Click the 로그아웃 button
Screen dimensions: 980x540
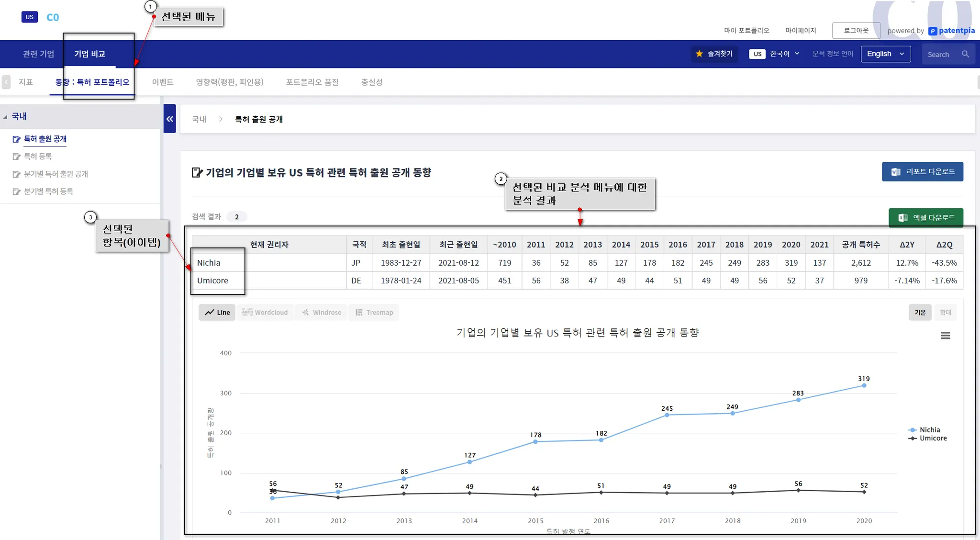pyautogui.click(x=856, y=31)
